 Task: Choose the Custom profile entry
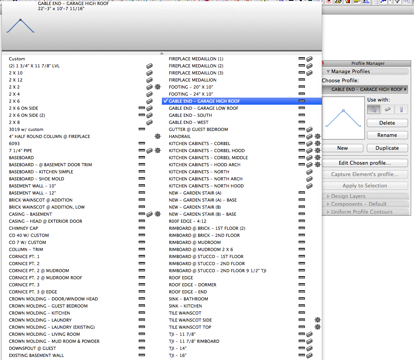(x=17, y=59)
